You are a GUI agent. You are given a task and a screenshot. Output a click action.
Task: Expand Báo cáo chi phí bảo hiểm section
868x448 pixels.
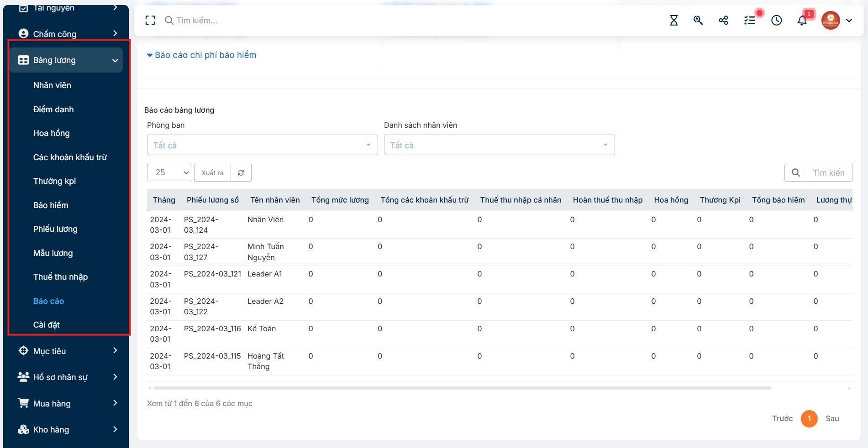coord(201,55)
